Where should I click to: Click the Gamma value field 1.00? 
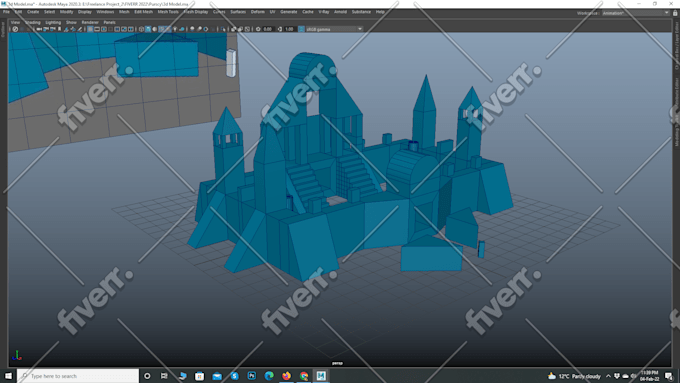click(x=289, y=29)
